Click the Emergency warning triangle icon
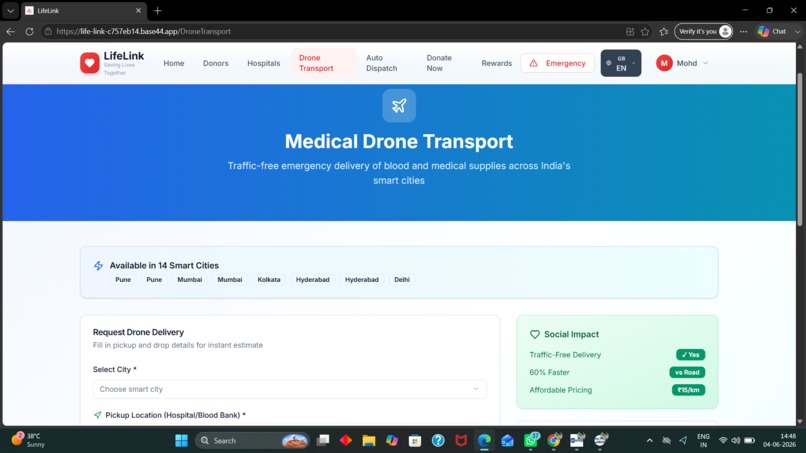806x453 pixels. [534, 63]
